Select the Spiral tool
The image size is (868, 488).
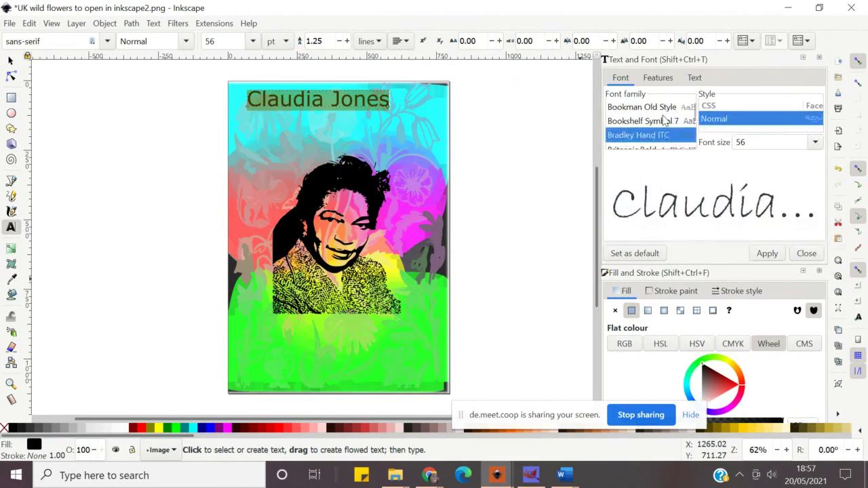pos(11,159)
